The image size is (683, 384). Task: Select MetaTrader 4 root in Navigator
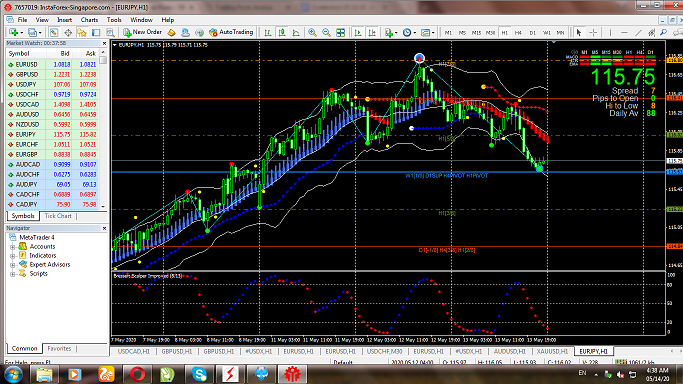click(x=38, y=238)
